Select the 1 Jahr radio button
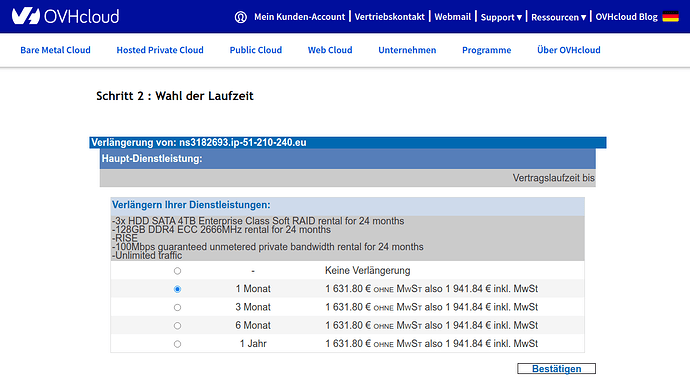The width and height of the screenshot is (690, 389). coord(177,344)
